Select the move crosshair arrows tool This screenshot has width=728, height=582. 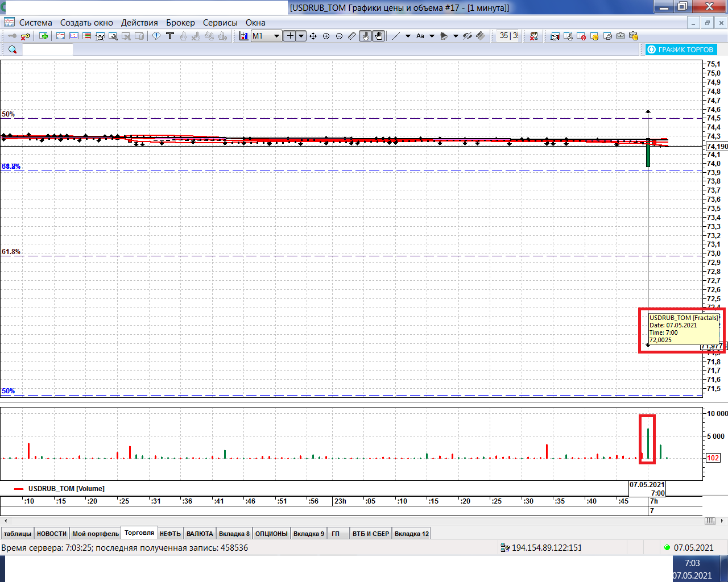pyautogui.click(x=313, y=36)
